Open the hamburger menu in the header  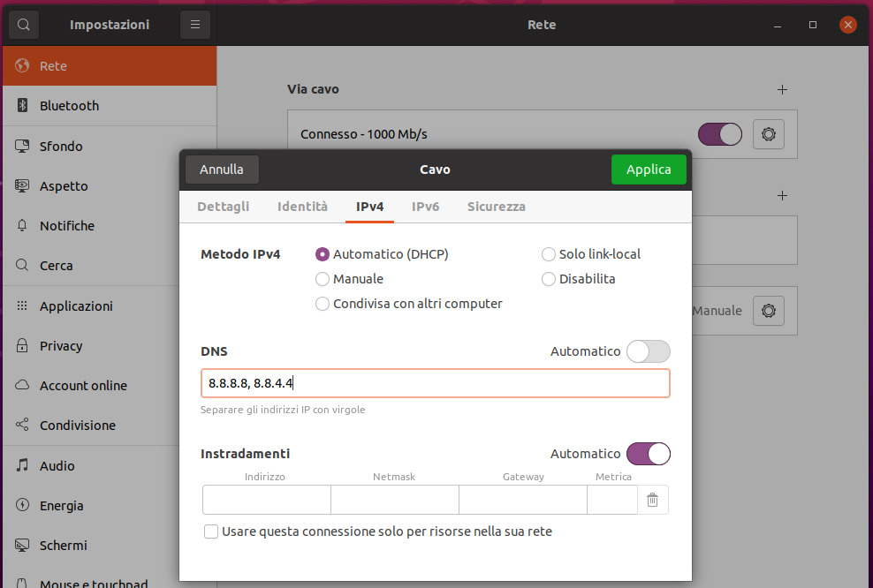click(195, 25)
